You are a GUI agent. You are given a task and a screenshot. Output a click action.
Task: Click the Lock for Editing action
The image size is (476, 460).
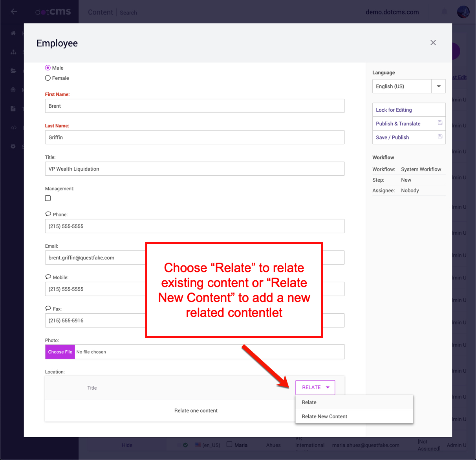(394, 110)
